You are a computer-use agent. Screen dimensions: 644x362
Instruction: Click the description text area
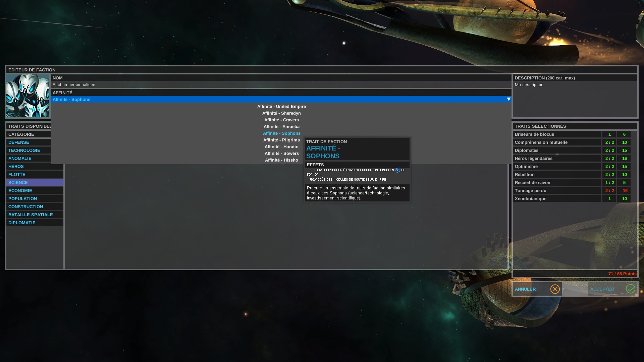click(575, 99)
